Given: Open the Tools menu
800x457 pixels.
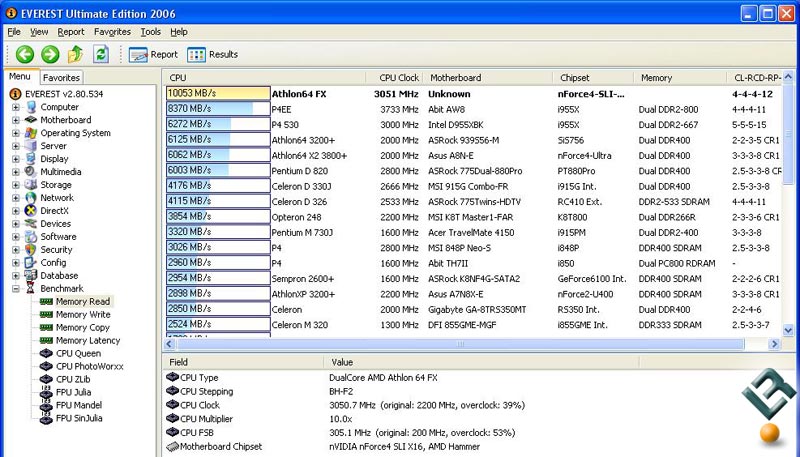Looking at the screenshot, I should tap(151, 32).
